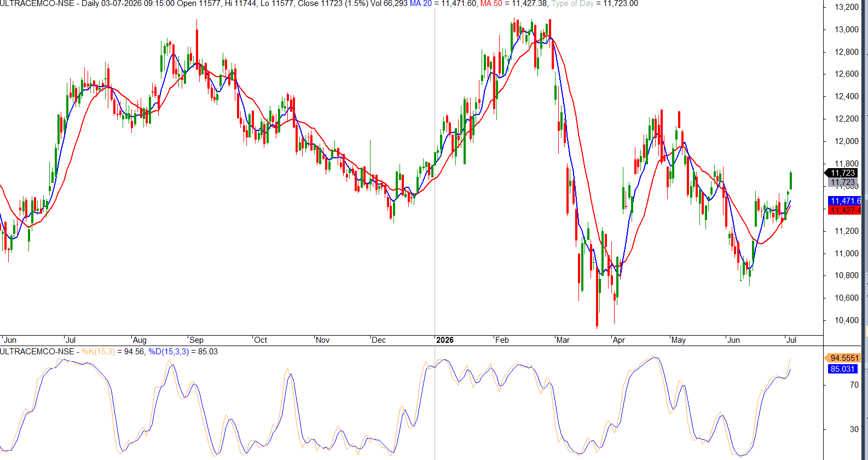
Task: Click the blue 85.031 %D value tag
Action: click(x=842, y=369)
